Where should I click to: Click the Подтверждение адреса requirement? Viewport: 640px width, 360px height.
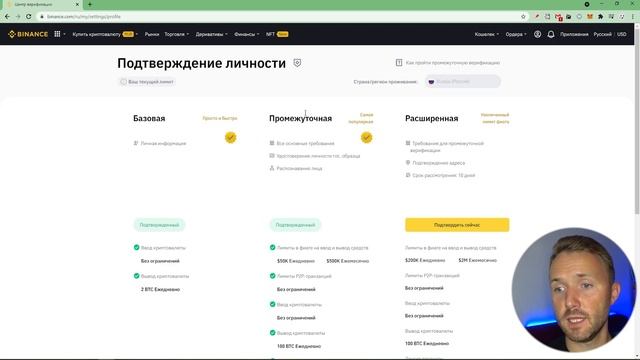[x=438, y=163]
